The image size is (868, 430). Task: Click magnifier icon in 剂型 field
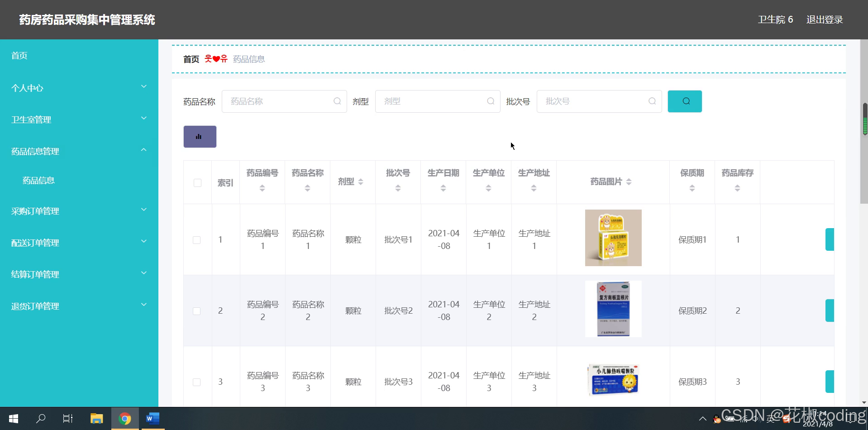(x=491, y=101)
